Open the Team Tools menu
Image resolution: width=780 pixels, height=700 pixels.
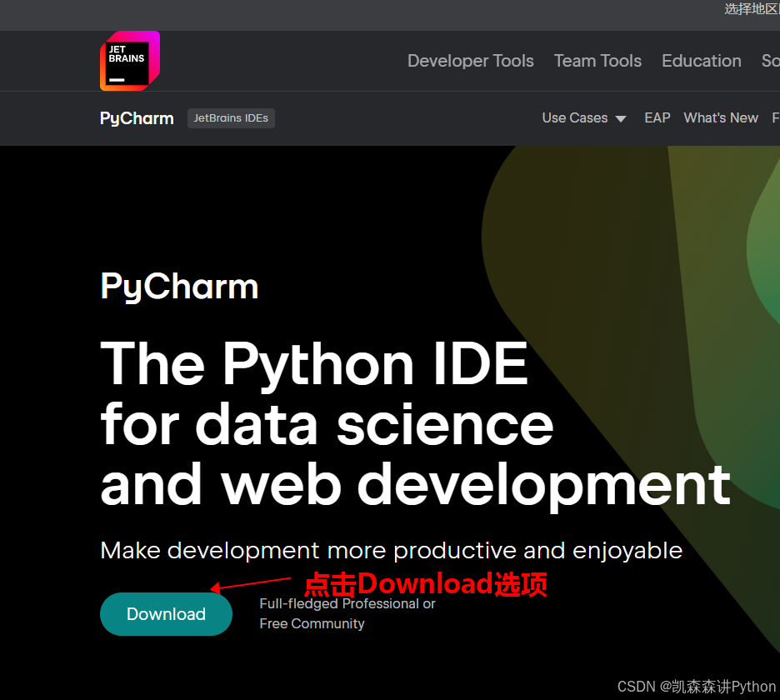coord(597,61)
